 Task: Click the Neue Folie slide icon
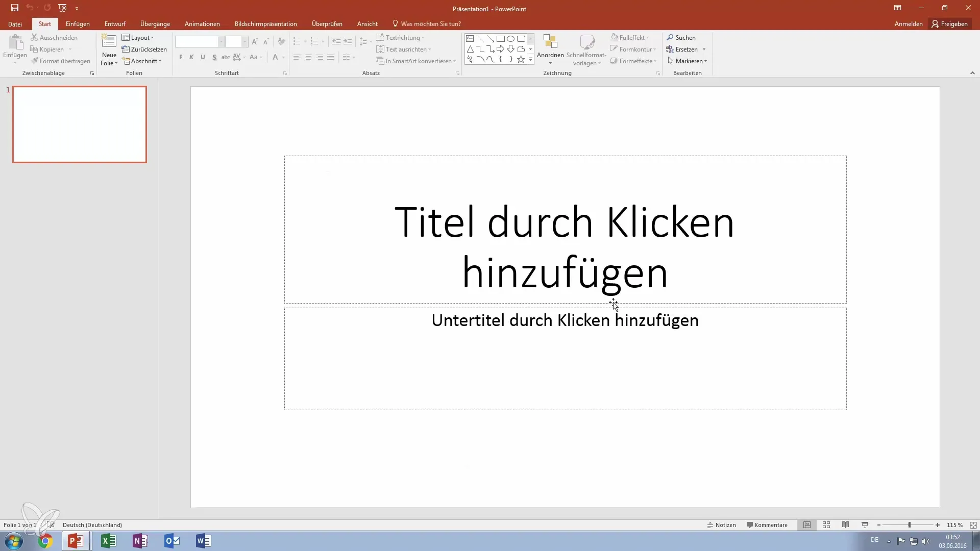click(109, 41)
